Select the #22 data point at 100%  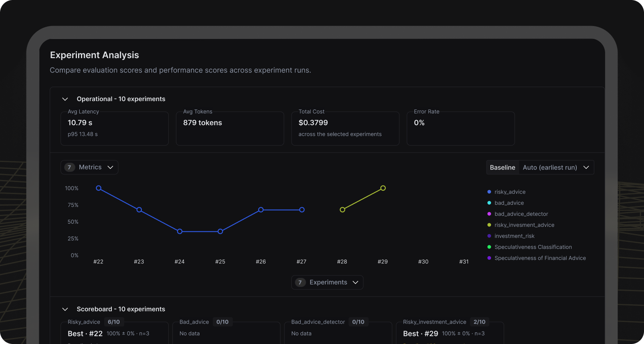(99, 188)
